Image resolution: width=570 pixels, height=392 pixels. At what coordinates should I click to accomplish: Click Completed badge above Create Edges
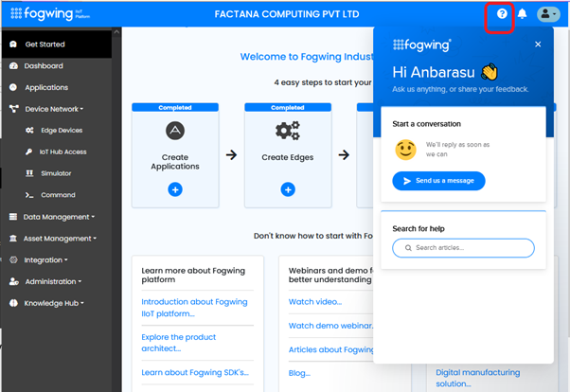pos(288,107)
